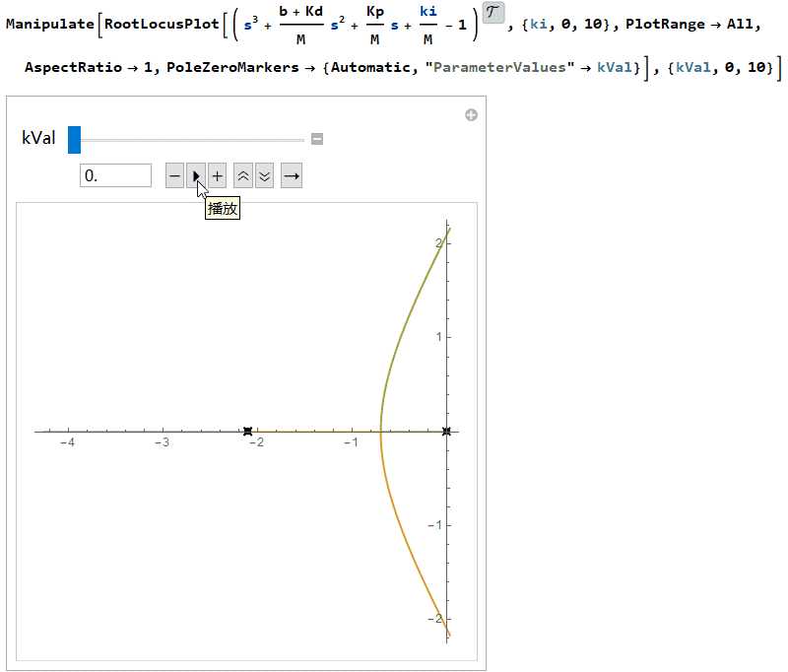Image resolution: width=788 pixels, height=672 pixels.
Task: Click the double down arrow slower button
Action: [264, 176]
